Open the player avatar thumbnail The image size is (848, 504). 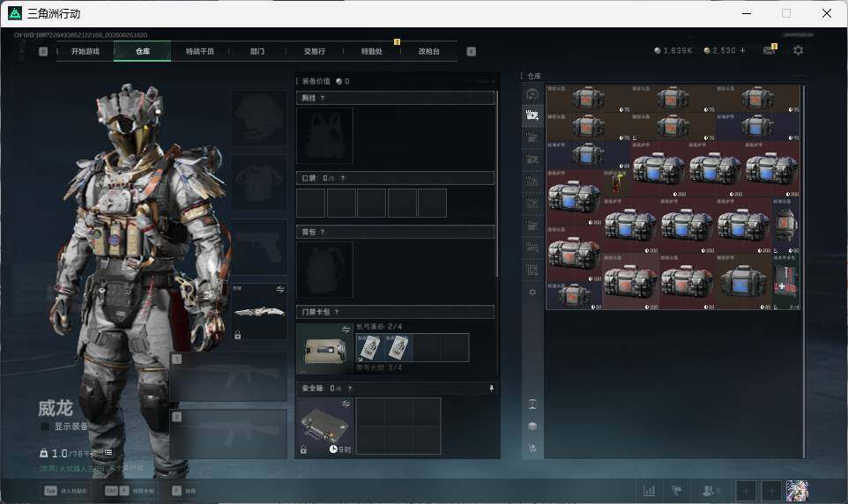797,491
